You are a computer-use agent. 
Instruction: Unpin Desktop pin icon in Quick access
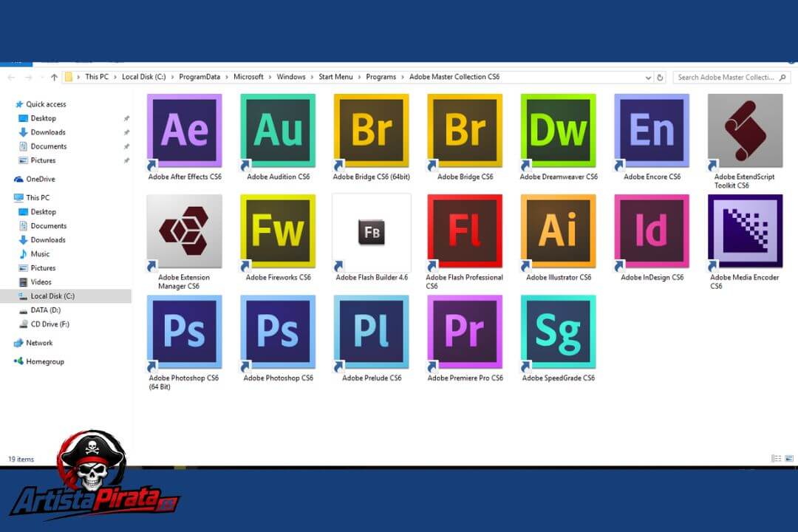pos(126,118)
